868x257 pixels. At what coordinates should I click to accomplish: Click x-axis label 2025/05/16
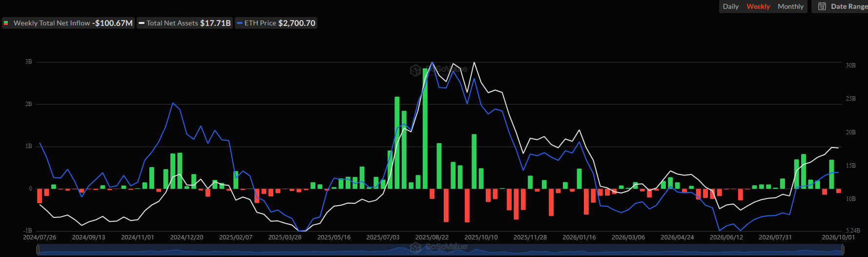[334, 237]
